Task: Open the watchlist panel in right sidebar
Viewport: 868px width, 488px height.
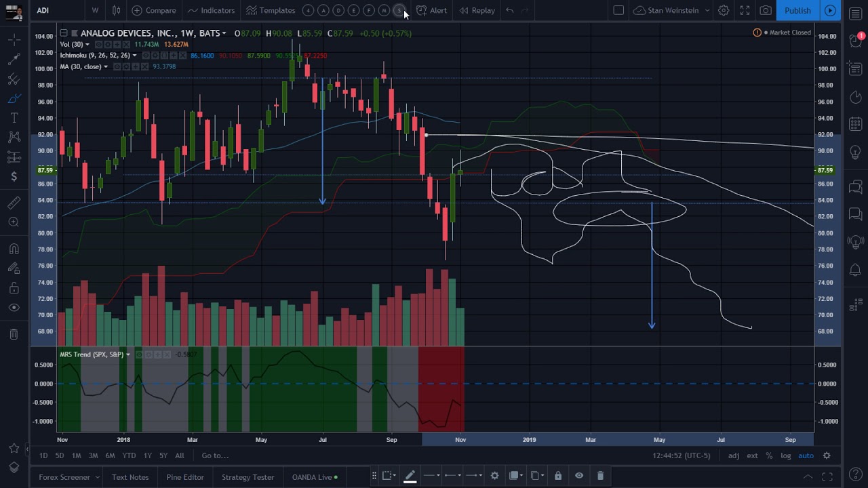Action: tap(855, 14)
